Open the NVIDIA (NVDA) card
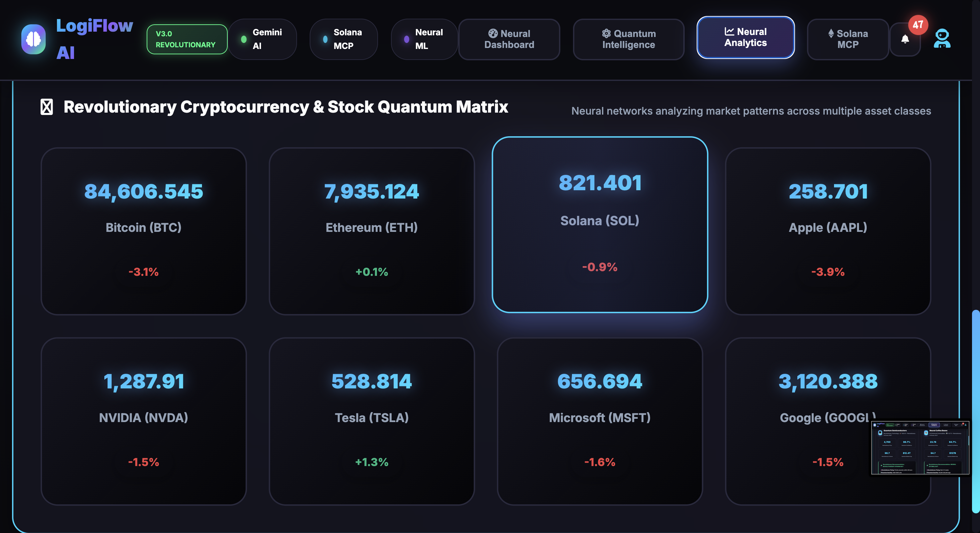980x533 pixels. [143, 421]
